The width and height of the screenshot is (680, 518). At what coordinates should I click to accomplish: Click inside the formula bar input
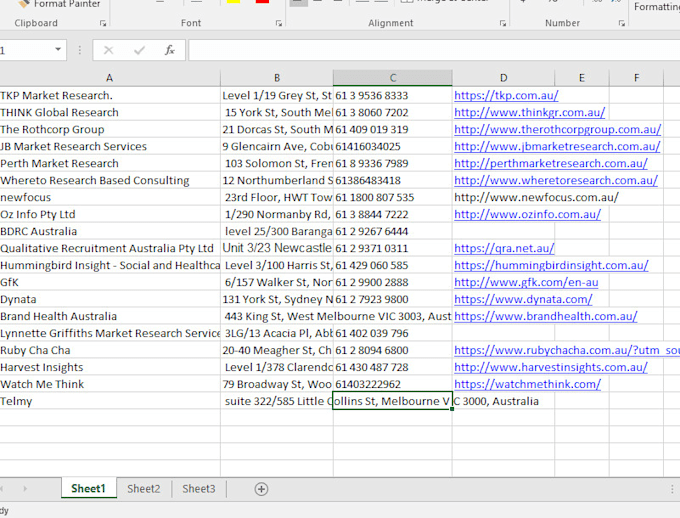[x=434, y=50]
